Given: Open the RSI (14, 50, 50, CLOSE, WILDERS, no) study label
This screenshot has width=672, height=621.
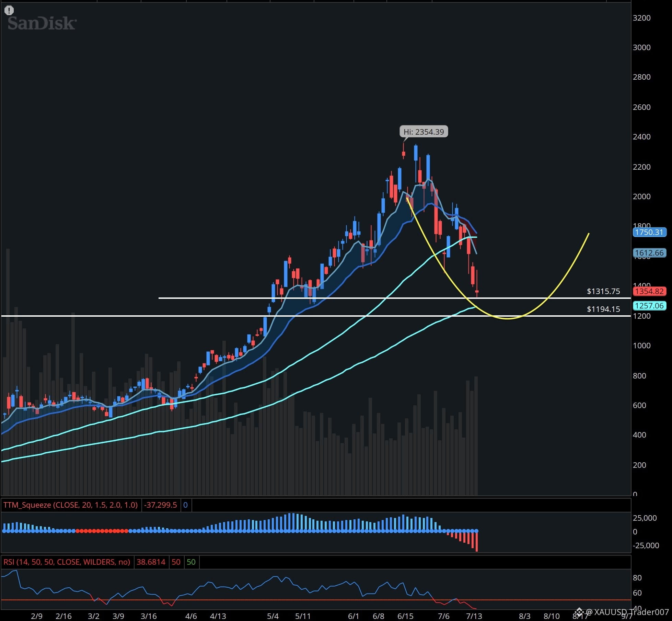Looking at the screenshot, I should point(67,562).
